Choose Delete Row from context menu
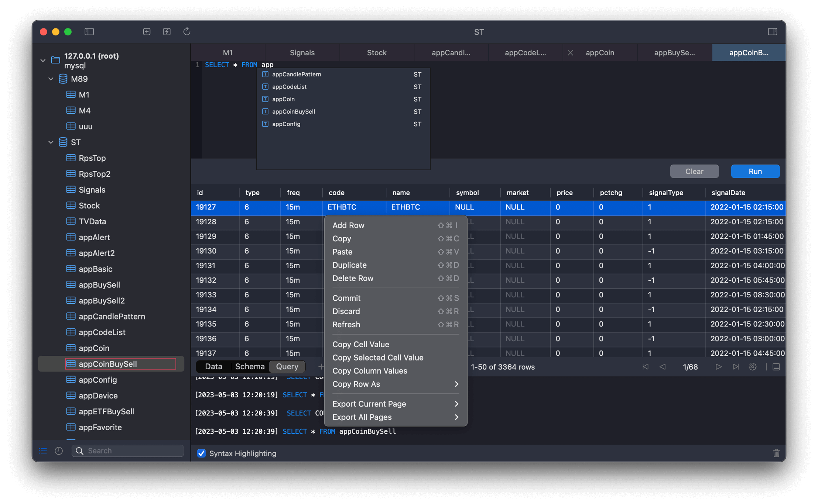Screen dimensions: 818x504 [396, 278]
